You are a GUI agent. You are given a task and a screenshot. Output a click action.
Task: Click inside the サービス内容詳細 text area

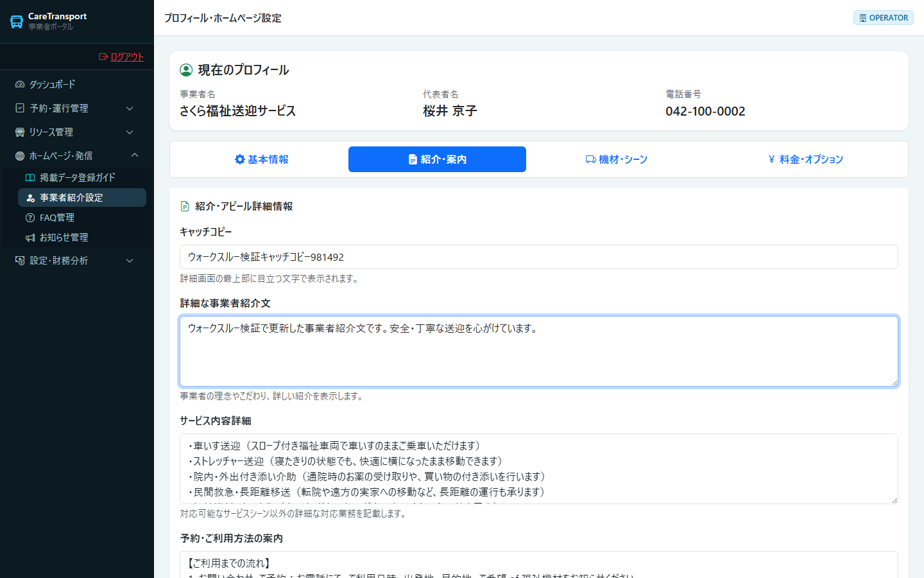tap(539, 469)
